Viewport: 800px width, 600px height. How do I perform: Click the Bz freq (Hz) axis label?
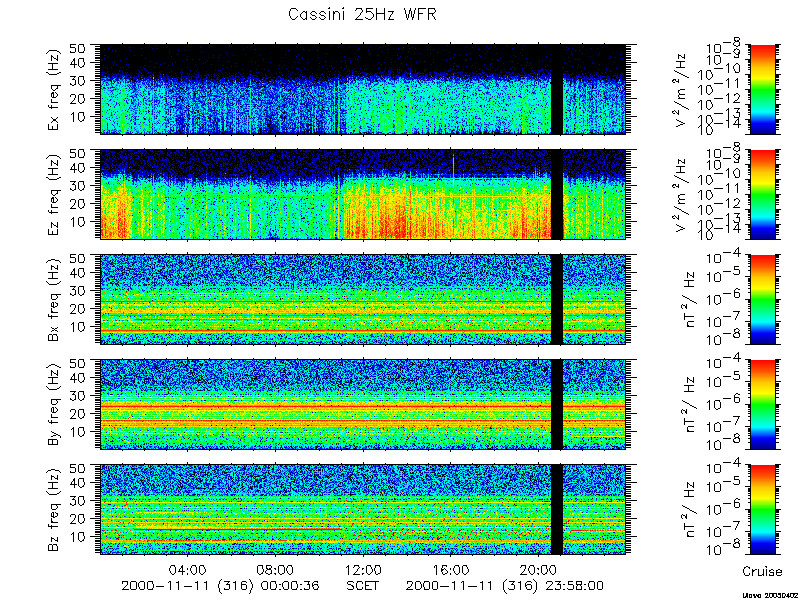click(55, 509)
